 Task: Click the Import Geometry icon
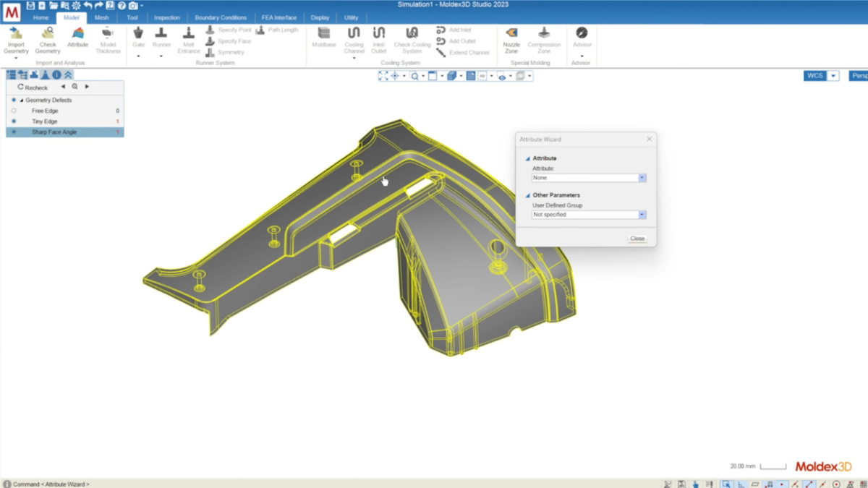click(16, 33)
